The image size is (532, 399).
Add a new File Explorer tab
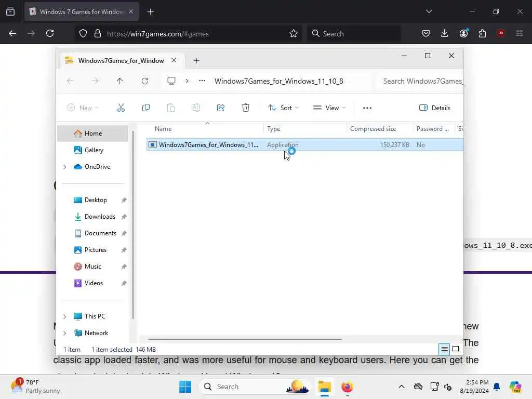click(x=196, y=61)
